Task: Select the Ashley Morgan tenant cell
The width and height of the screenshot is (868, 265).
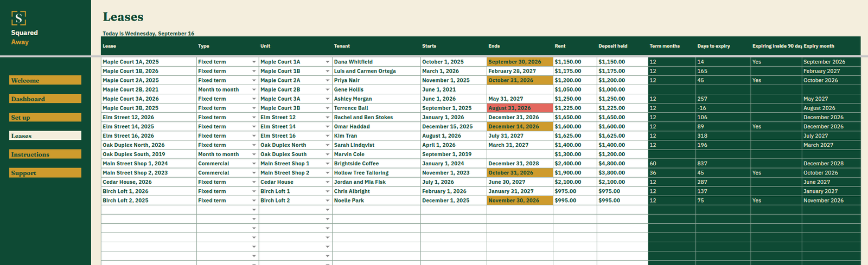Action: pos(376,99)
